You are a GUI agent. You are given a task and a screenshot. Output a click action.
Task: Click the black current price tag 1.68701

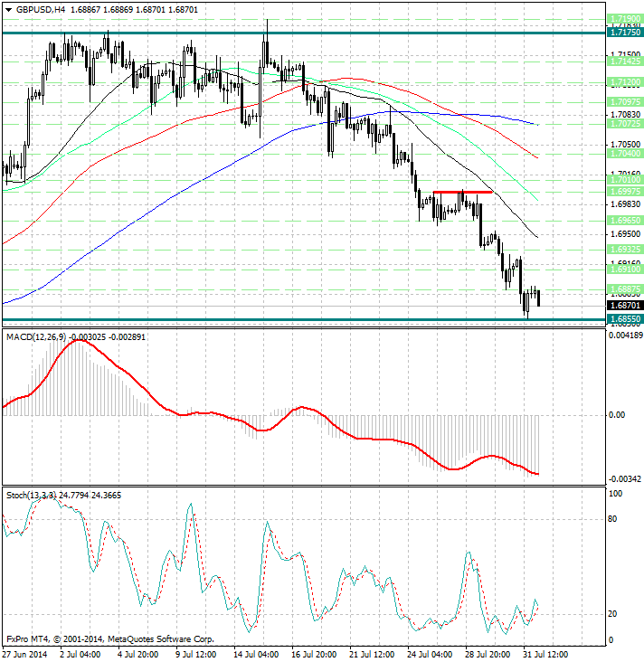click(625, 306)
